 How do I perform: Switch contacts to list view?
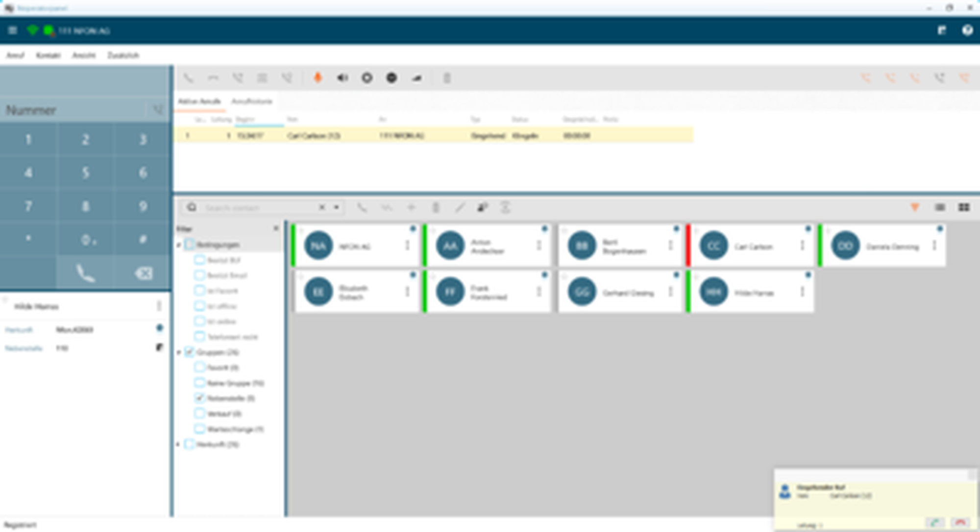point(940,207)
